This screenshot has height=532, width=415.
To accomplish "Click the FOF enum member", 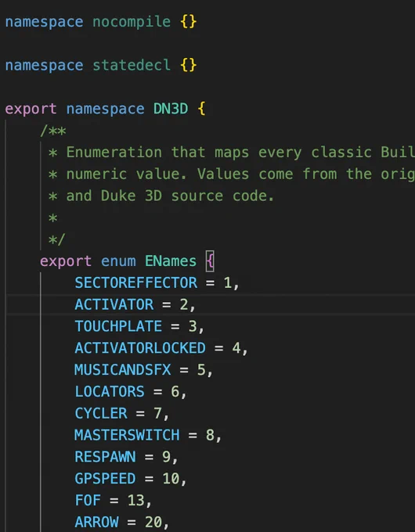I will pos(88,500).
